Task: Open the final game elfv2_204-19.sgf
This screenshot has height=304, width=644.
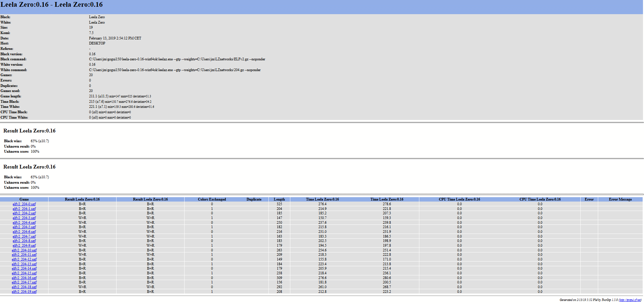Action: [24, 292]
